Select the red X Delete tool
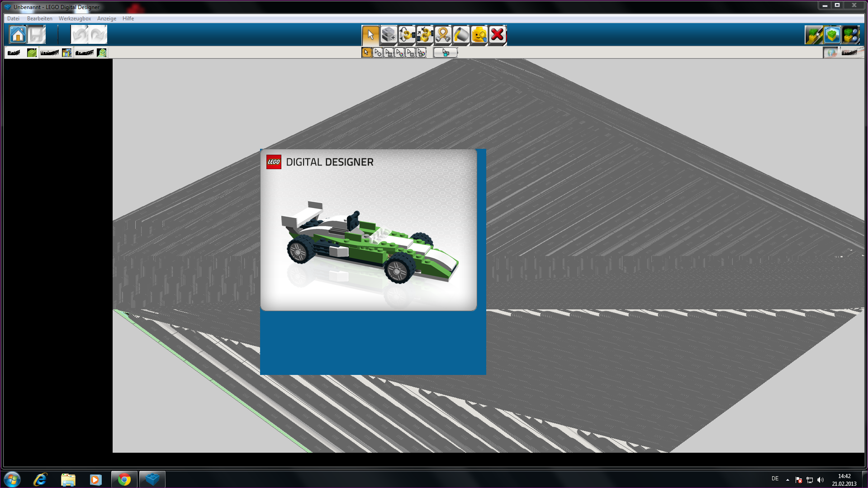Viewport: 868px width, 488px height. pos(497,35)
